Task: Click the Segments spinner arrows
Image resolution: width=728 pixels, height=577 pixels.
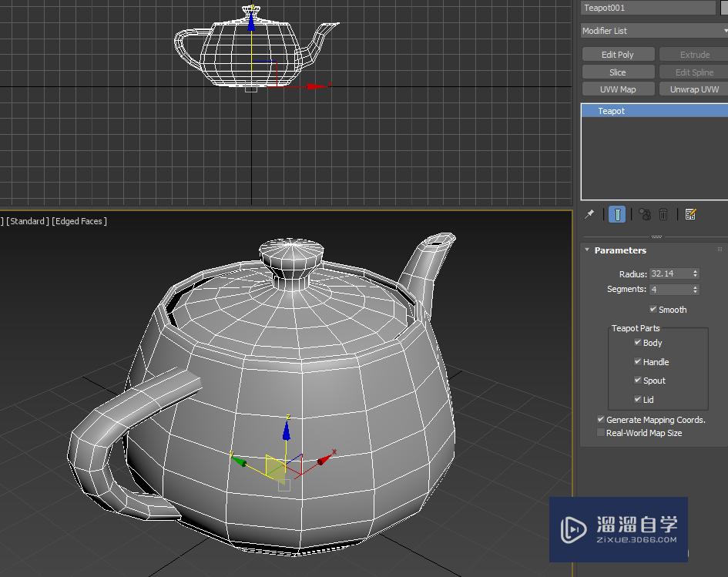Action: (x=696, y=290)
